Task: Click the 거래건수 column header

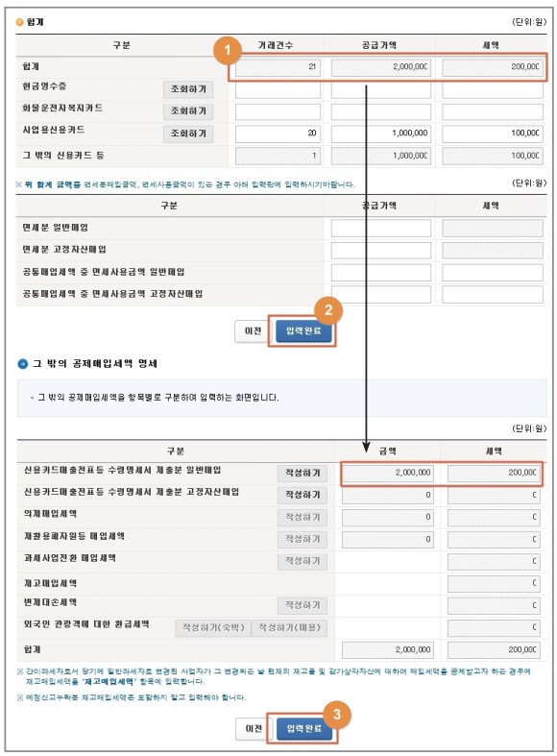Action: click(x=276, y=45)
